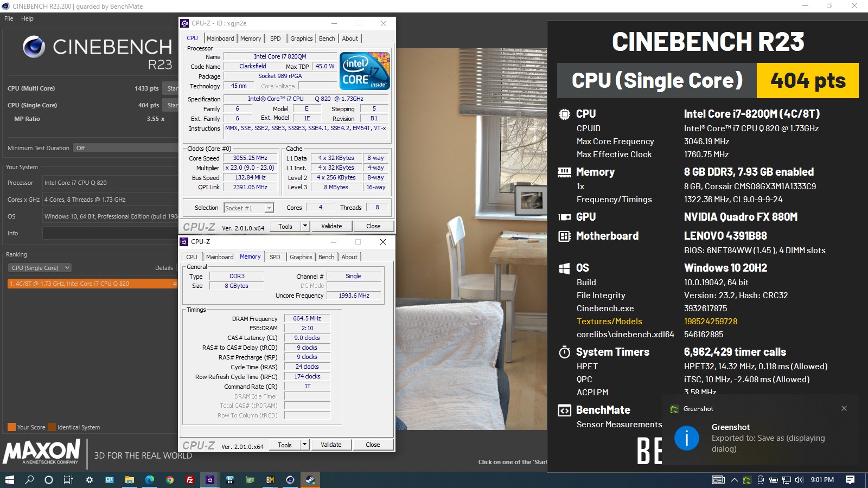Click the DRAM Frequency value 664.5 MHz
868x488 pixels.
pos(307,319)
